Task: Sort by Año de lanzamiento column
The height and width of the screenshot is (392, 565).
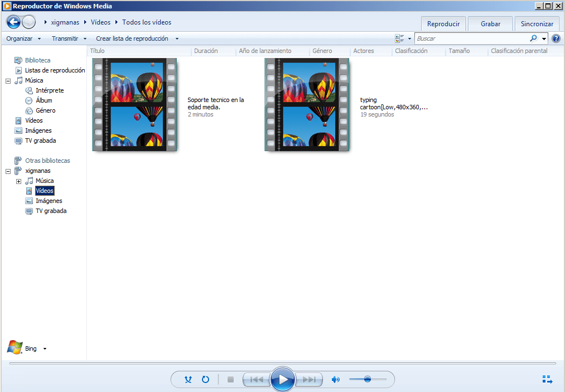Action: (273, 51)
